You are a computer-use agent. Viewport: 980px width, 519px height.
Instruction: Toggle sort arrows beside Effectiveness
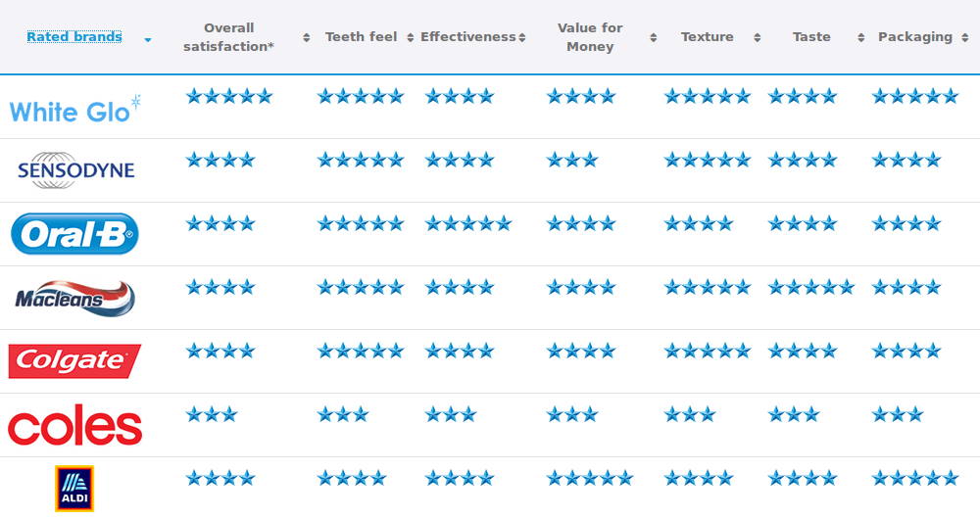click(522, 37)
